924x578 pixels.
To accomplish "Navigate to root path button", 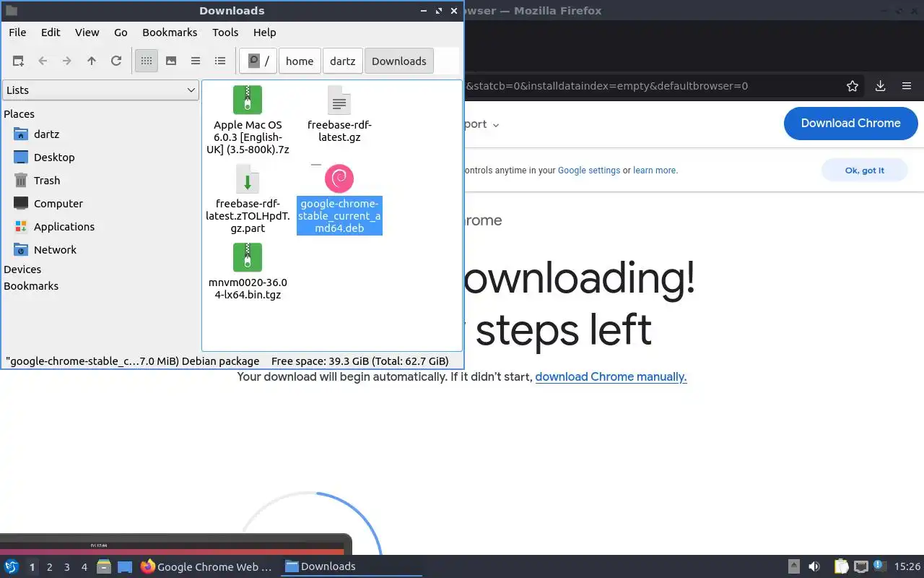I will click(x=258, y=61).
